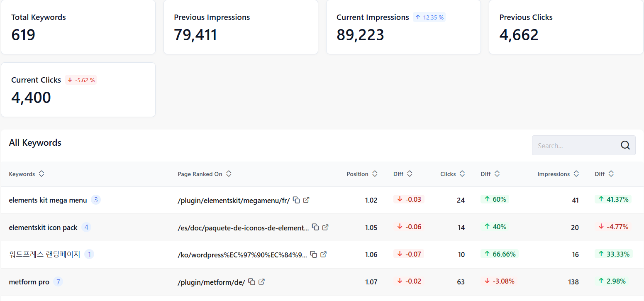The height and width of the screenshot is (301, 644).
Task: Open the /es/doc/paquete-de-iconos external link
Action: click(325, 227)
